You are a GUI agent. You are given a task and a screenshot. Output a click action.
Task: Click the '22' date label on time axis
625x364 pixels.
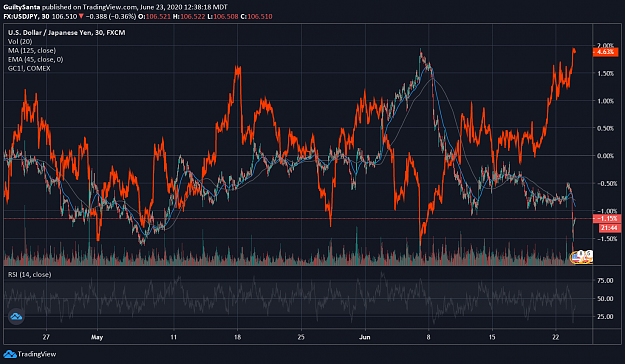click(x=556, y=337)
